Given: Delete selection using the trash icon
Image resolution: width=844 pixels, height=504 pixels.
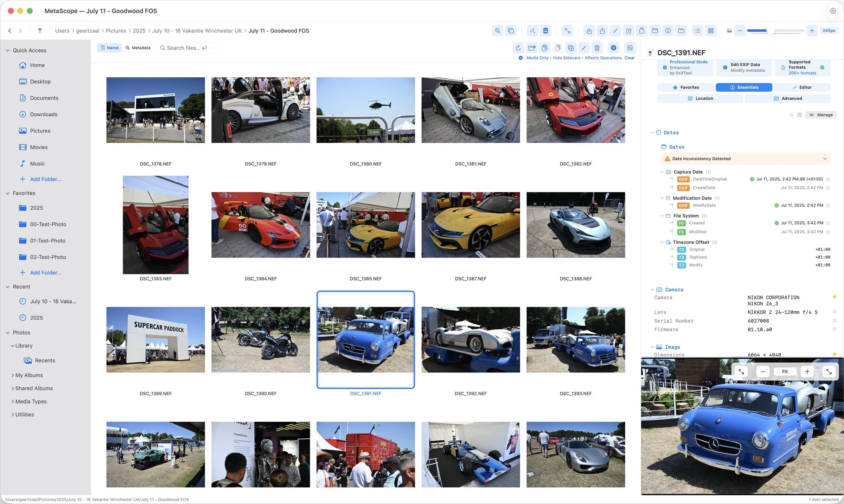Looking at the screenshot, I should point(597,48).
